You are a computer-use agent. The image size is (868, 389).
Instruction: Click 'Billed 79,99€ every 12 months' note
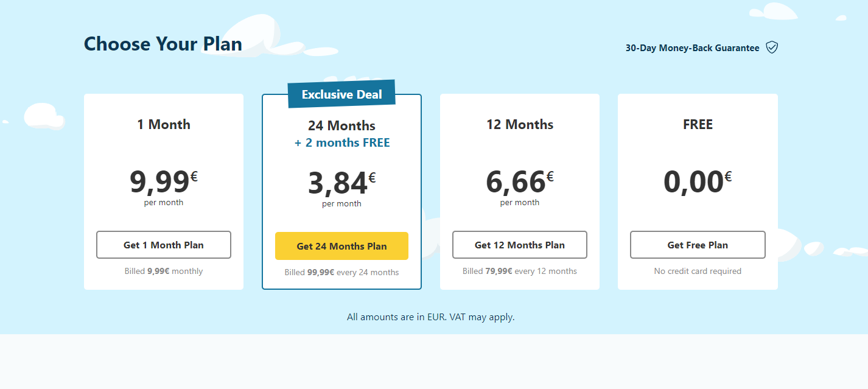point(519,271)
